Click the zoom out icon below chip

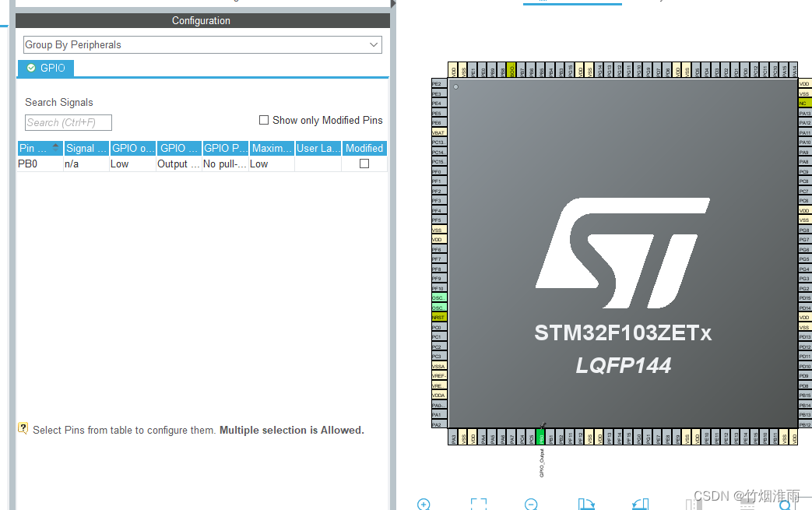pyautogui.click(x=531, y=505)
